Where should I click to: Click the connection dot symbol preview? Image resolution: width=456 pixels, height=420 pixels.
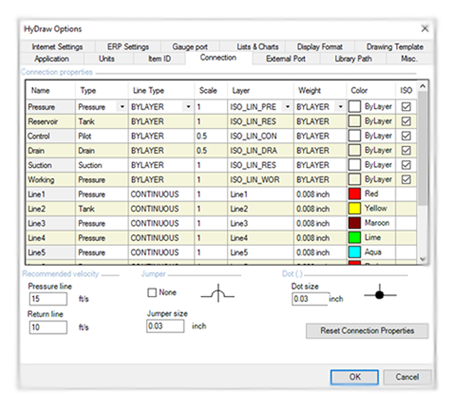click(x=380, y=295)
